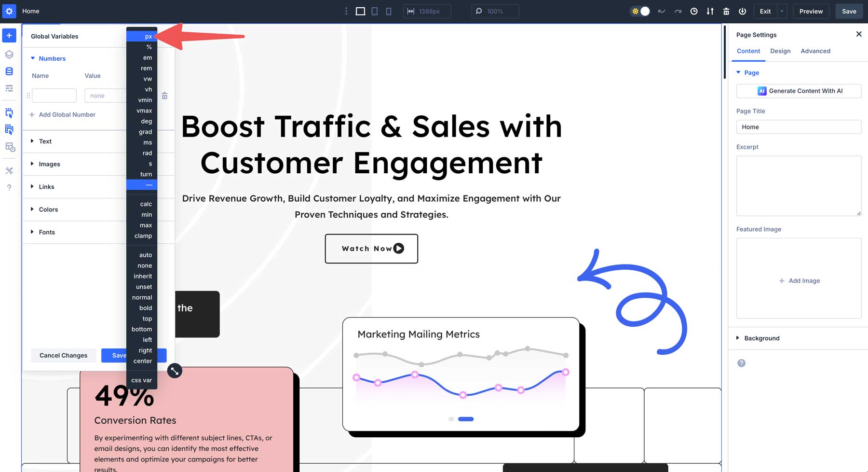Switch to the Design tab

point(780,51)
